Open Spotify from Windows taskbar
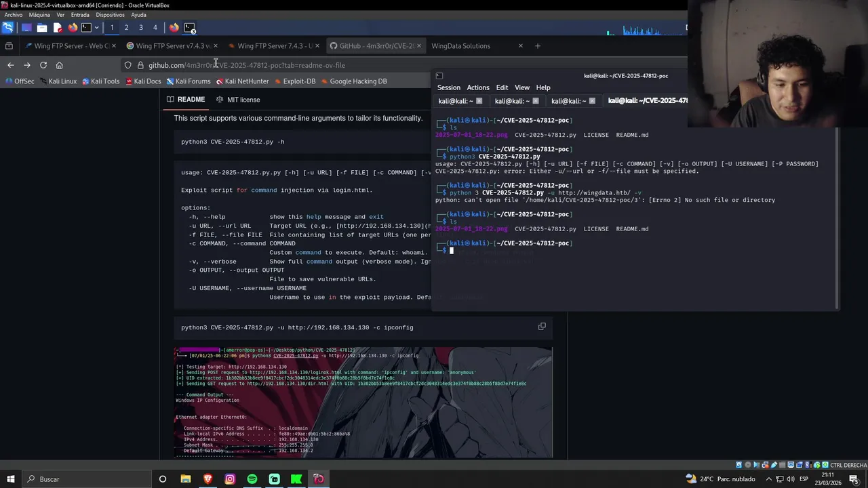Viewport: 868px width, 488px height. point(252,479)
